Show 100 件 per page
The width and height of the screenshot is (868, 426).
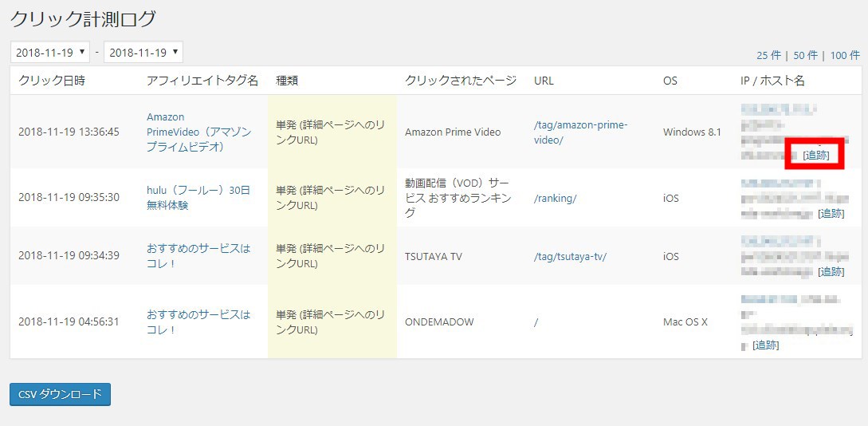pyautogui.click(x=845, y=55)
